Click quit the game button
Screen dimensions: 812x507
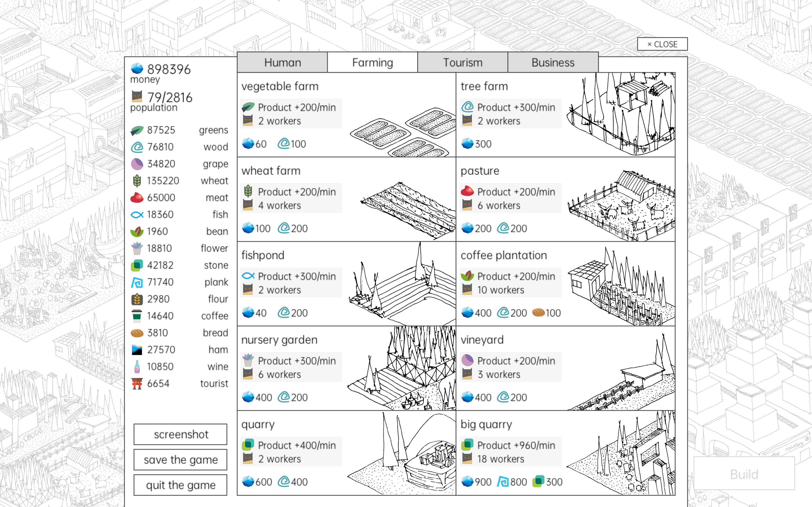(180, 485)
